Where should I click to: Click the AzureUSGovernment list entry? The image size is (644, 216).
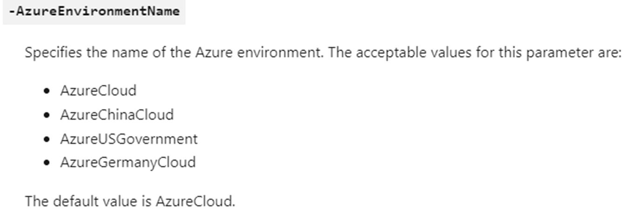[129, 139]
